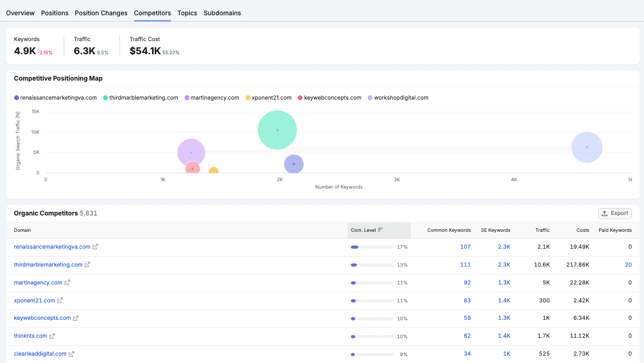Viewport: 644px width, 363px height.
Task: Sort by Costs column header
Action: pos(582,230)
